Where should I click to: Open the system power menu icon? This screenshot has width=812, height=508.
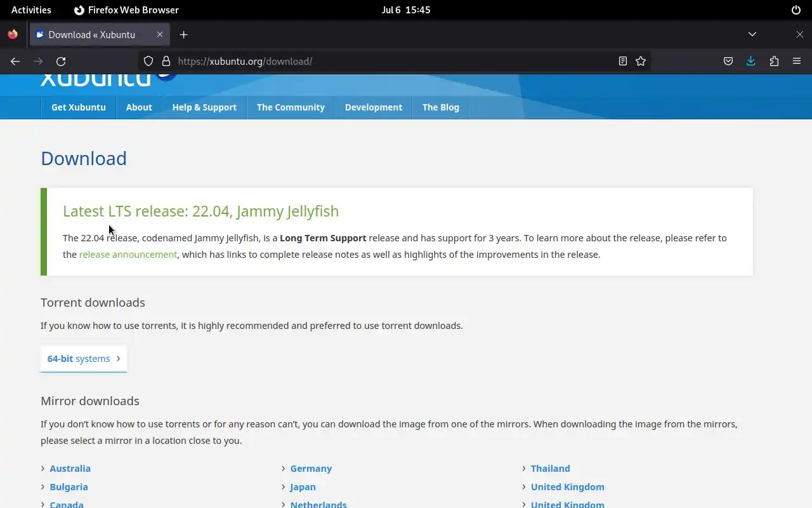pos(796,10)
